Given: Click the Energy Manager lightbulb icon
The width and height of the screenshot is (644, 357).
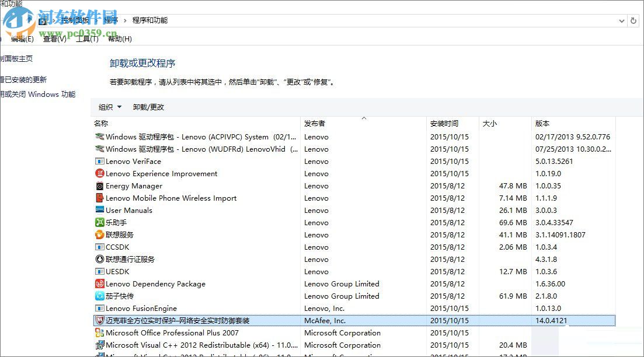Looking at the screenshot, I should coord(100,185).
